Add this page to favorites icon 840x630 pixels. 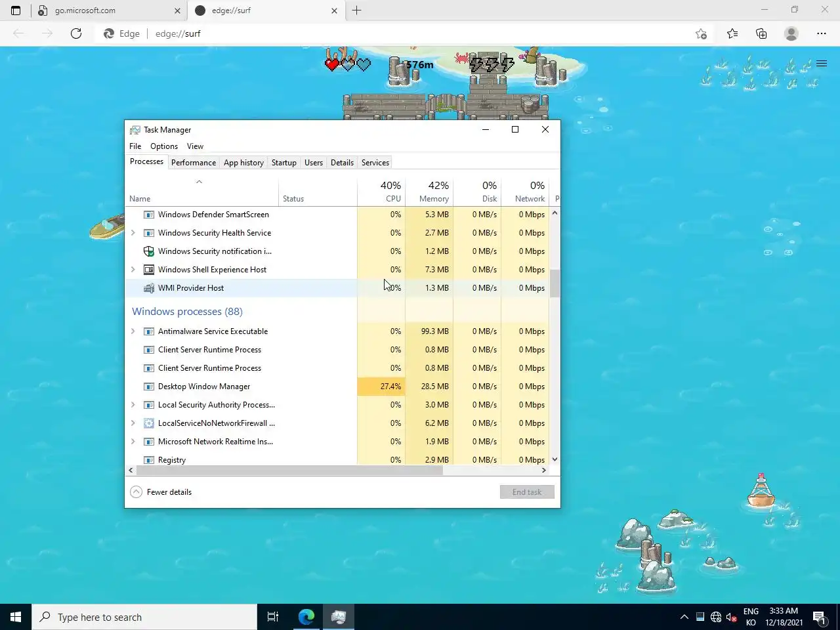coord(701,33)
